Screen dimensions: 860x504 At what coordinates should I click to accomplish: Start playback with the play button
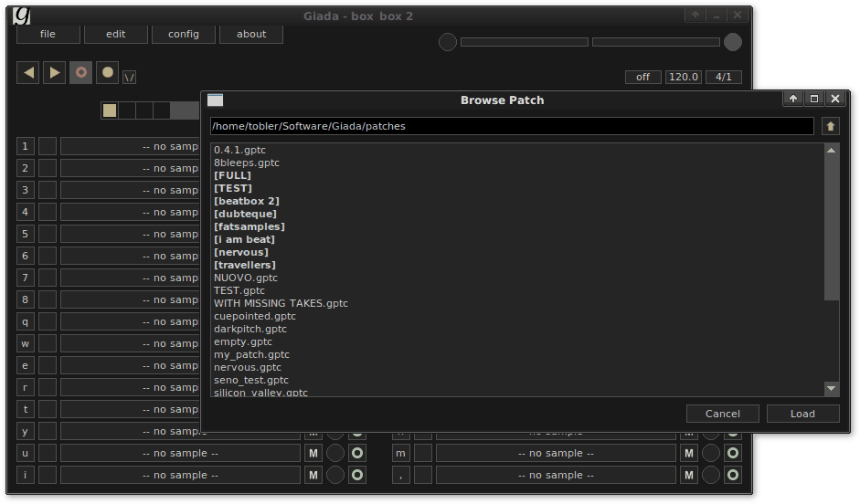point(54,72)
